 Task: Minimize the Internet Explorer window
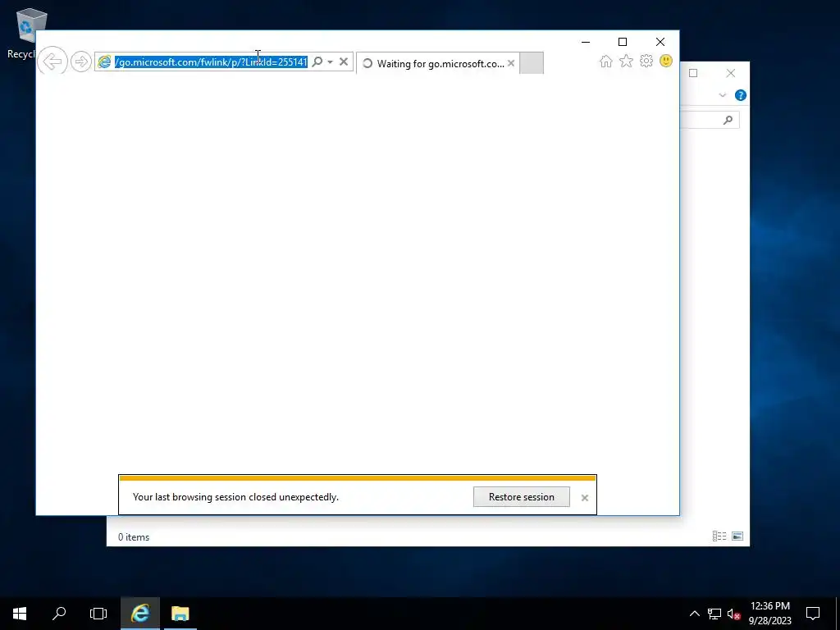point(586,42)
